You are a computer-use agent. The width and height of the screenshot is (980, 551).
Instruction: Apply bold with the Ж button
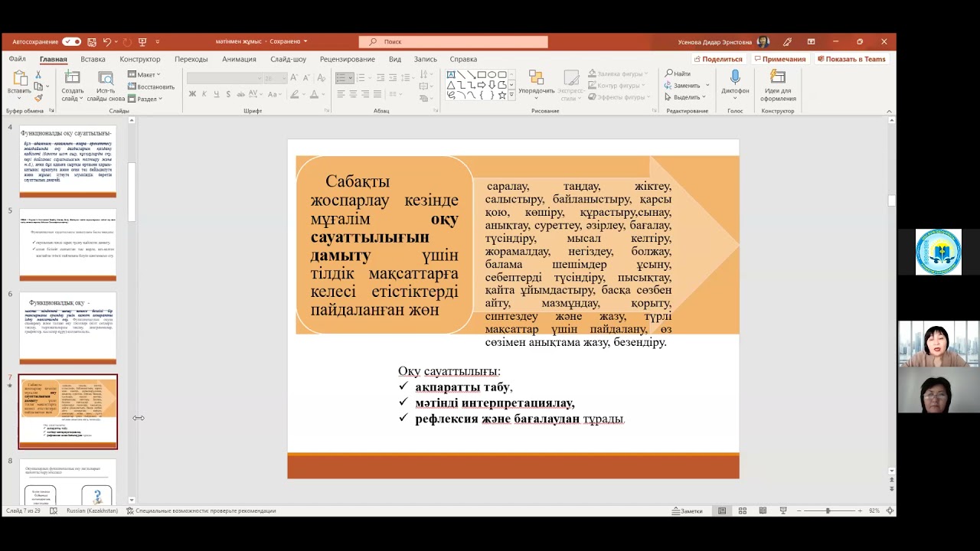click(x=192, y=94)
